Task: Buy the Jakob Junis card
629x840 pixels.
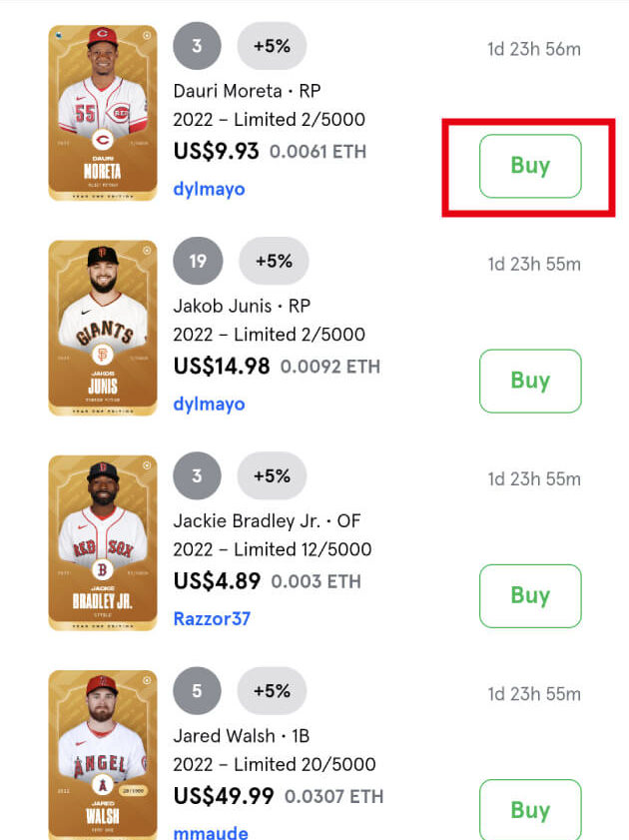Action: pyautogui.click(x=529, y=381)
